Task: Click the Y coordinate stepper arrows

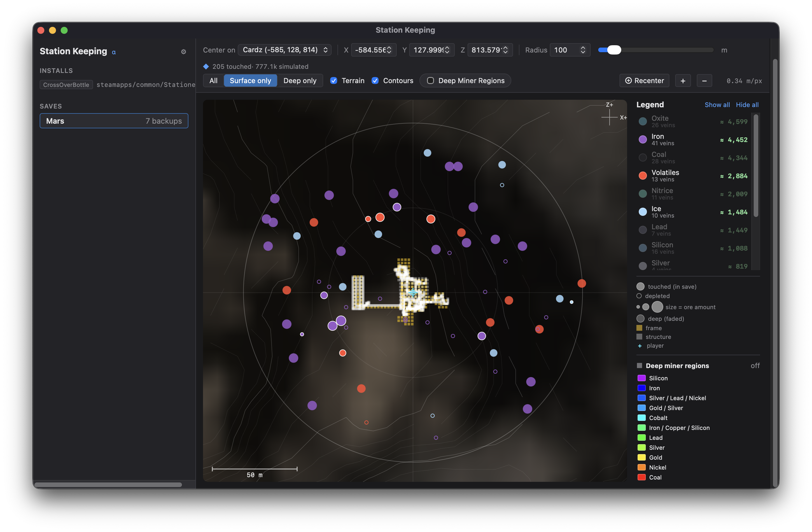Action: (x=447, y=50)
